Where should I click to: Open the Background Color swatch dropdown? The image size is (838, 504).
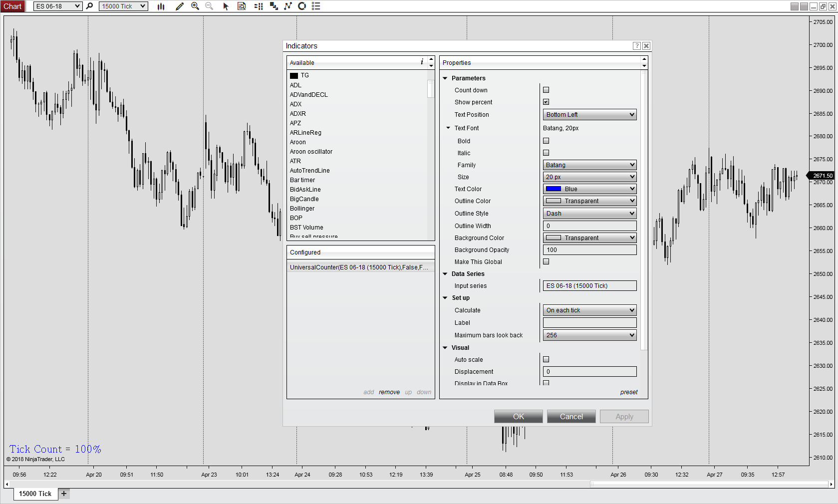589,238
